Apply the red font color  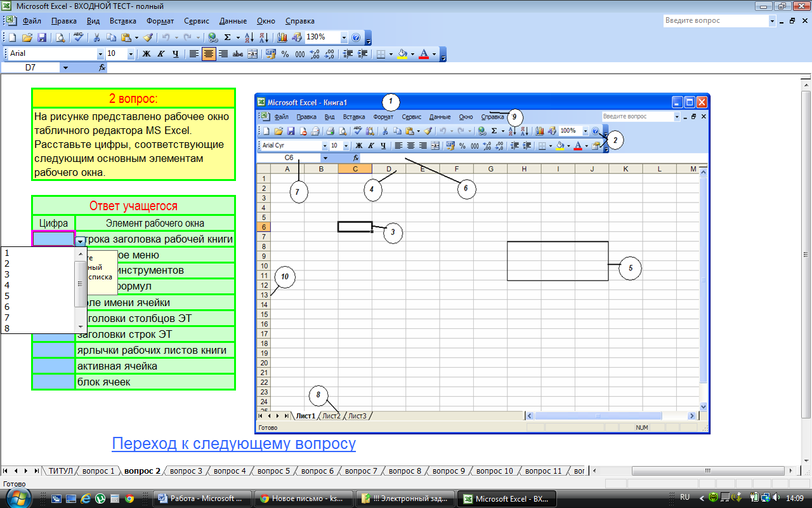pyautogui.click(x=424, y=54)
